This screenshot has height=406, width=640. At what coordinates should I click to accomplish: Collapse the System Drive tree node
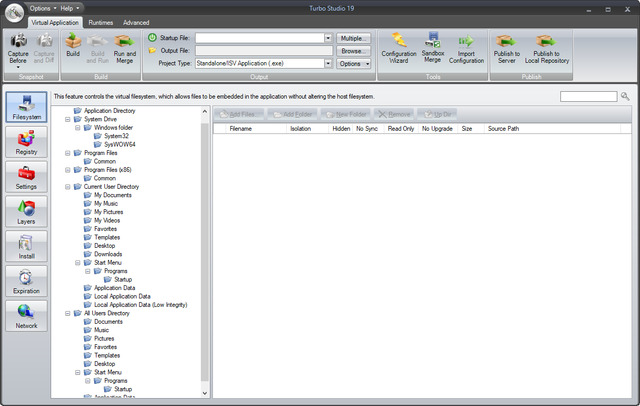point(66,119)
